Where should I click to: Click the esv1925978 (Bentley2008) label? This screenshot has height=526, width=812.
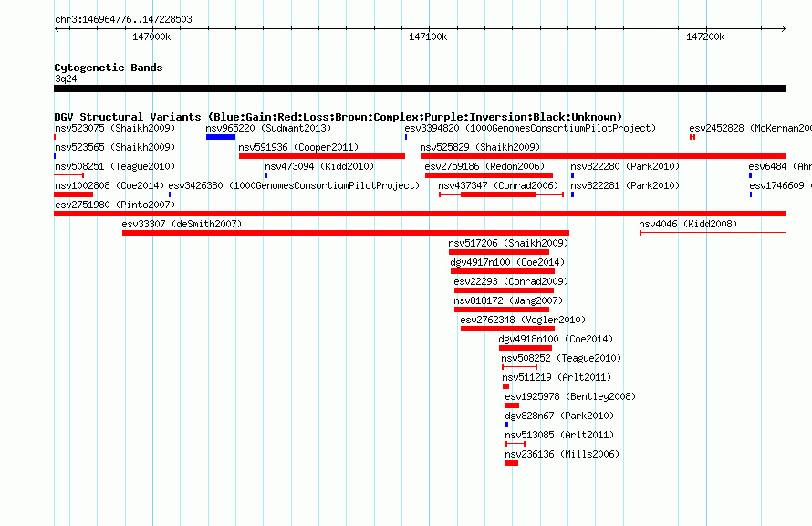pyautogui.click(x=570, y=396)
